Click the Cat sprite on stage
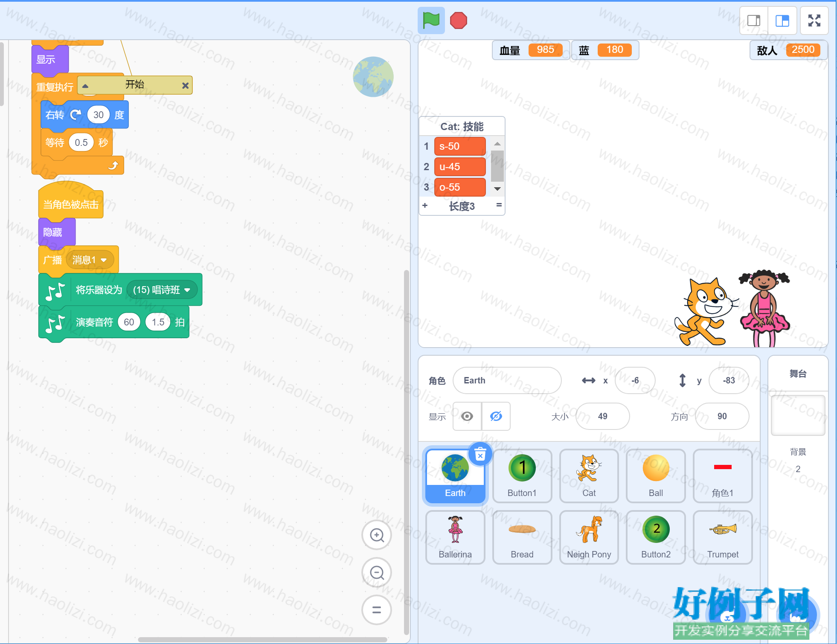Viewport: 837px width, 644px height. (x=706, y=311)
